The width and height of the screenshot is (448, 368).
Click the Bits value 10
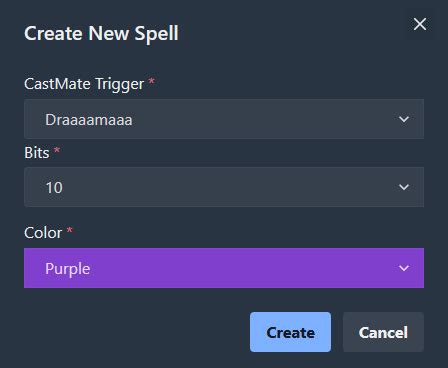click(x=54, y=188)
